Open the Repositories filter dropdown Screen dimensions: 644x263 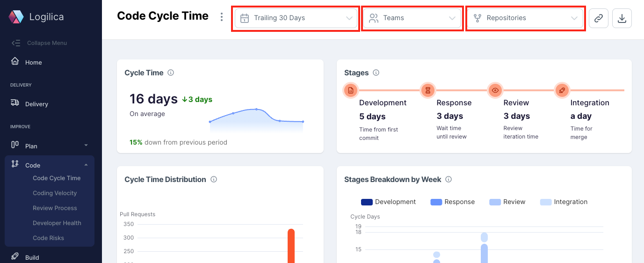[x=525, y=18]
